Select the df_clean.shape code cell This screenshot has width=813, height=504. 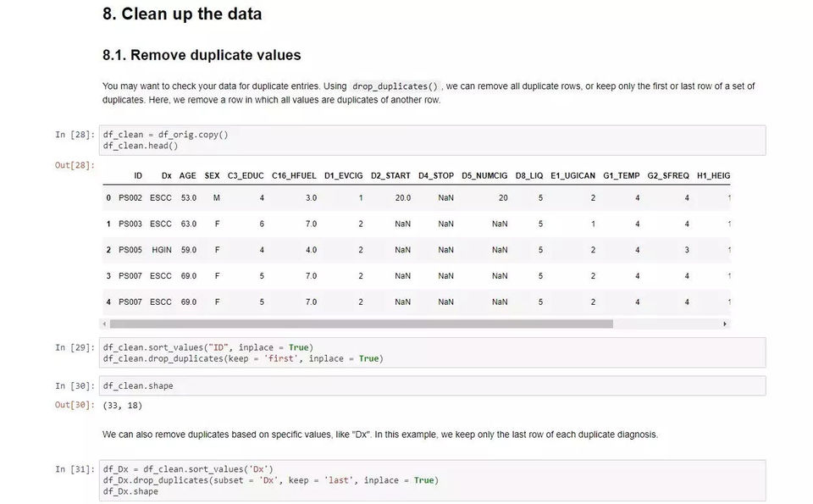(433, 385)
